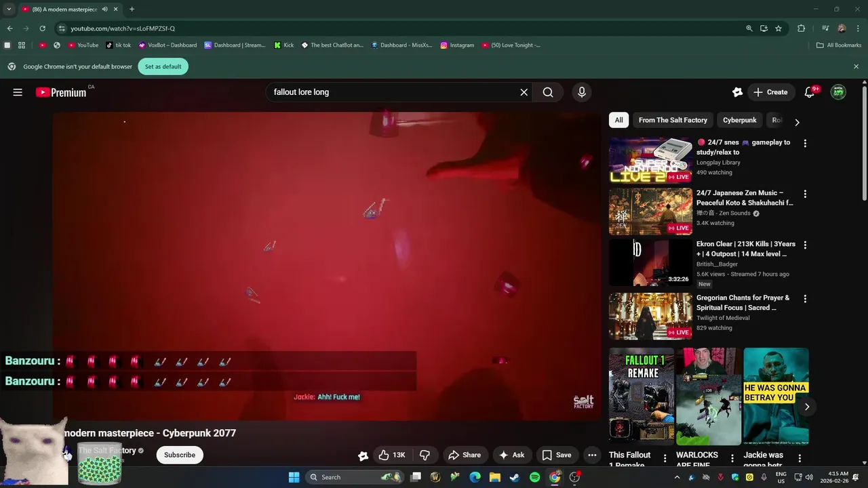Open the Chrome extensions puzzle icon
Viewport: 868px width, 488px height.
[802, 28]
